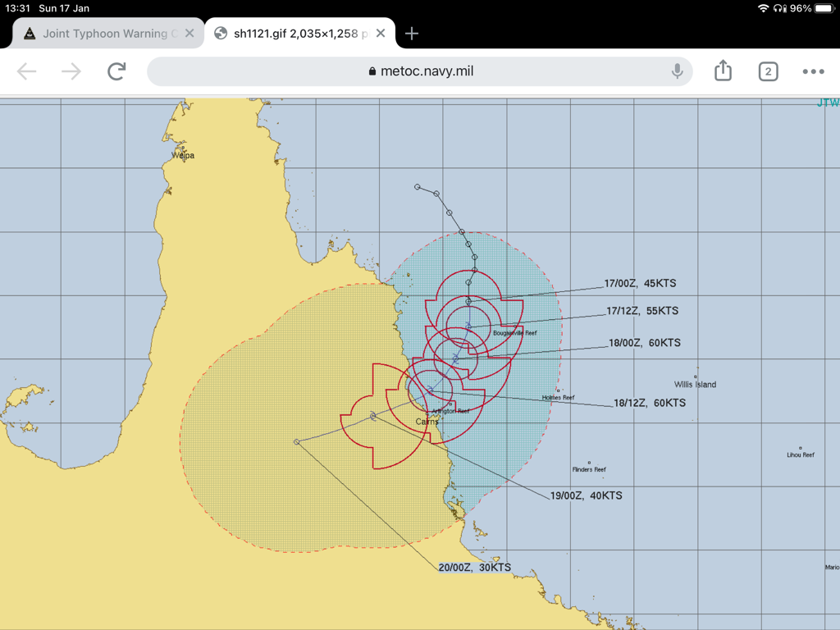Click the 20/00Z forecast track endpoint marker

(297, 442)
